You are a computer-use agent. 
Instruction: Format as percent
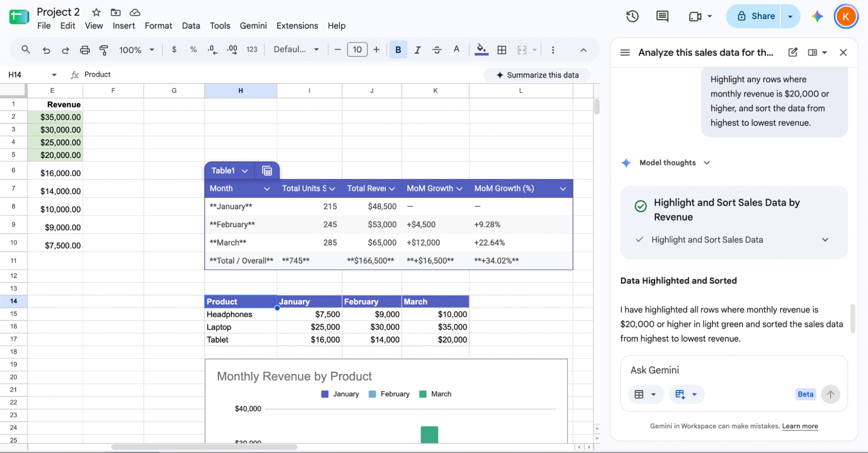[193, 50]
